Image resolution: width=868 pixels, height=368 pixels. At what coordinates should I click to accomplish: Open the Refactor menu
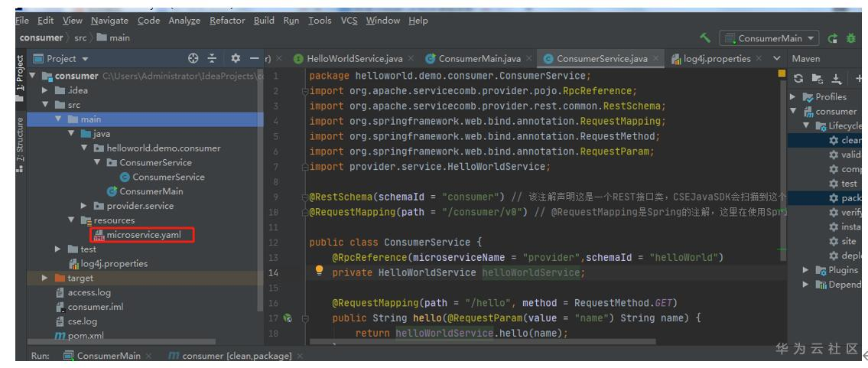pos(227,21)
